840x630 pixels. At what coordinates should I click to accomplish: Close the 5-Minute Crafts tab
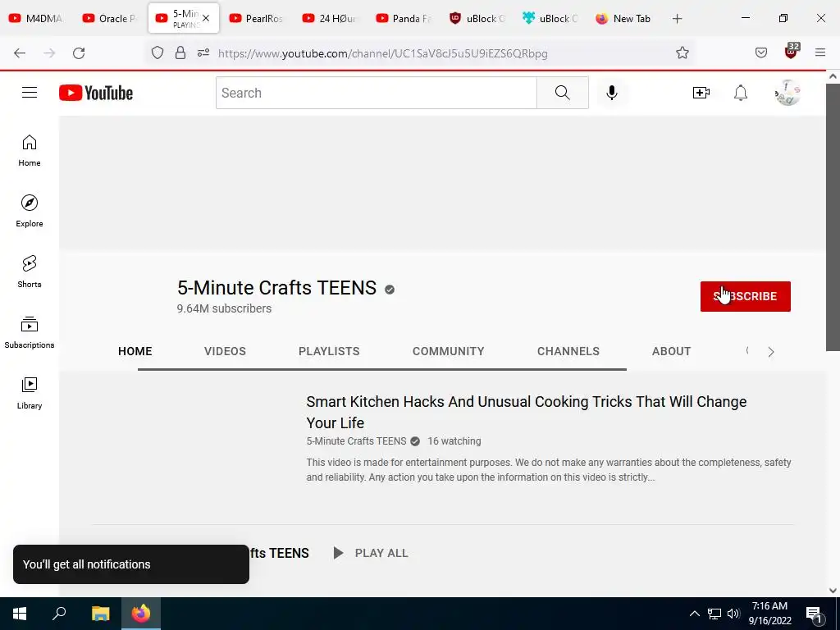(x=206, y=18)
